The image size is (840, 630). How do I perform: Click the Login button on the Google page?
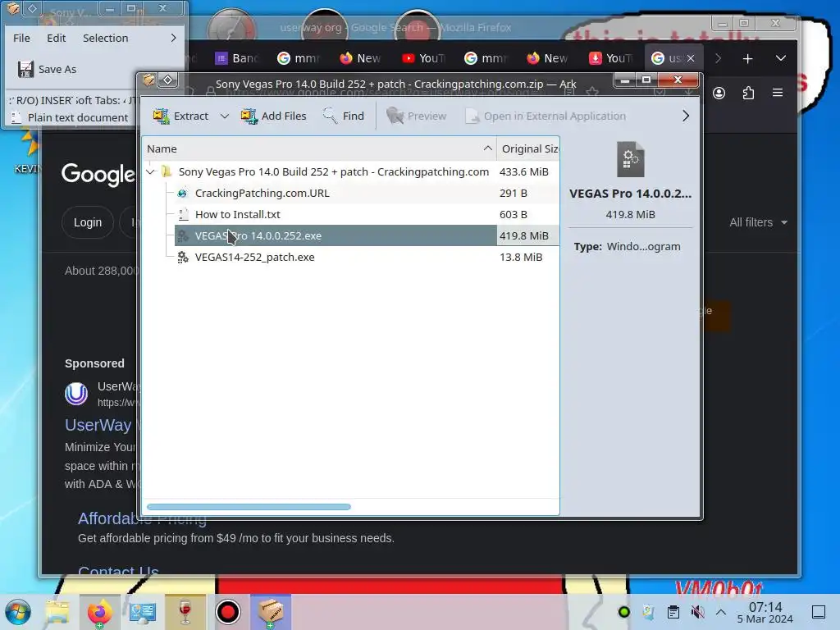[87, 222]
